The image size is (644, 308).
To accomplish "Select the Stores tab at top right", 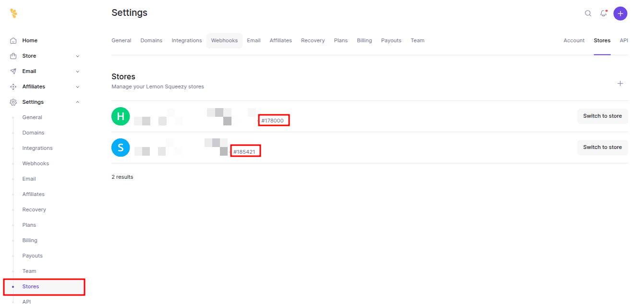I will click(602, 41).
